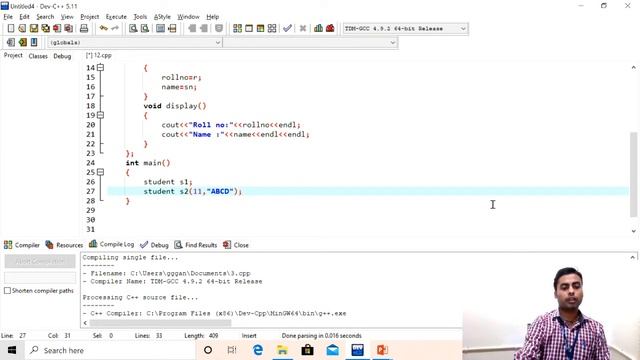Click the Replace toolbar icon
The height and width of the screenshot is (360, 640).
144,28
